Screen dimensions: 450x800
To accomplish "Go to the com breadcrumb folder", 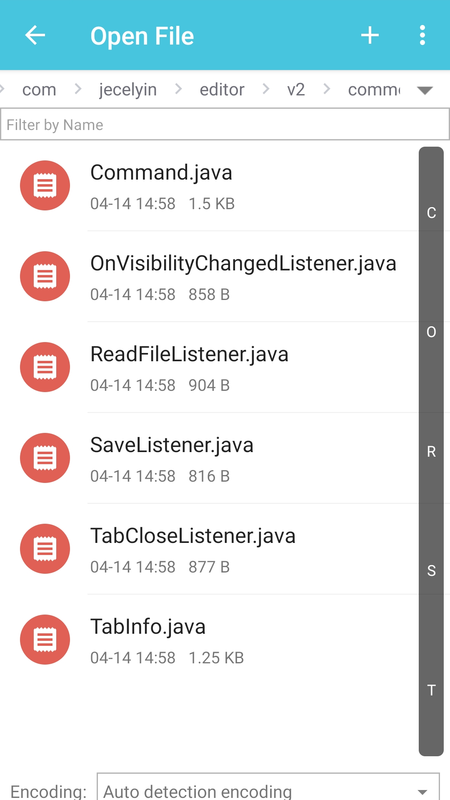I will 39,90.
